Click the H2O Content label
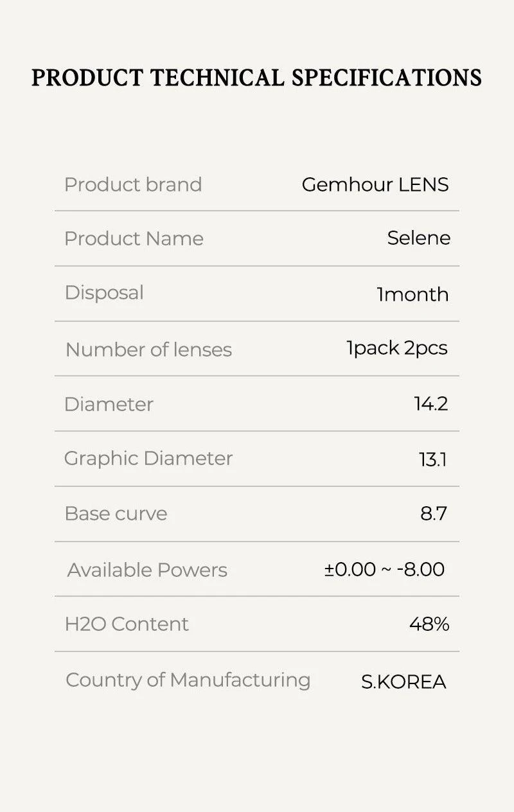This screenshot has height=812, width=514. click(x=127, y=624)
